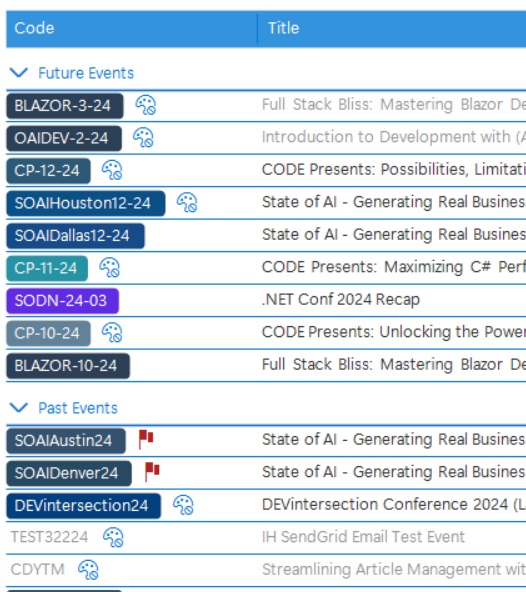The height and width of the screenshot is (592, 526).
Task: Collapse the Future Events group
Action: (x=19, y=72)
